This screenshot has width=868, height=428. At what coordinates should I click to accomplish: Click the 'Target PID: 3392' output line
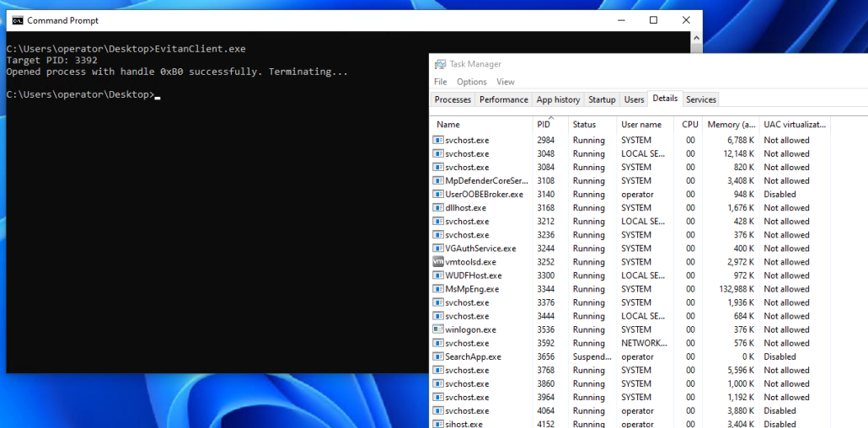(52, 61)
